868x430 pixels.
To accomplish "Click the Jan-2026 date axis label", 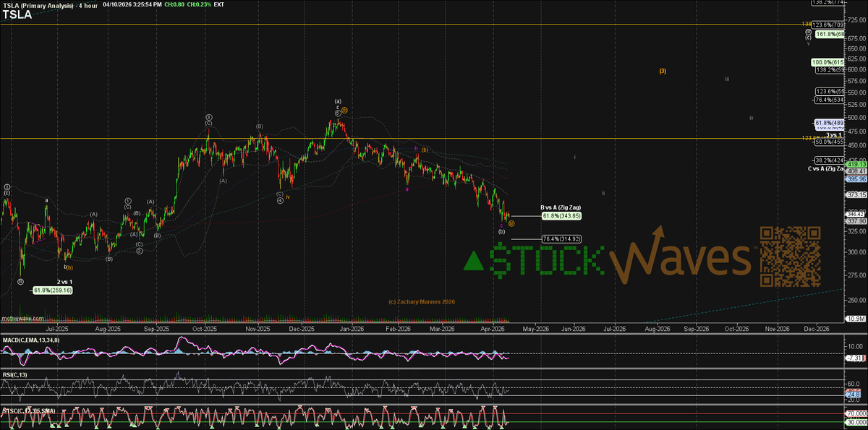I will [351, 329].
